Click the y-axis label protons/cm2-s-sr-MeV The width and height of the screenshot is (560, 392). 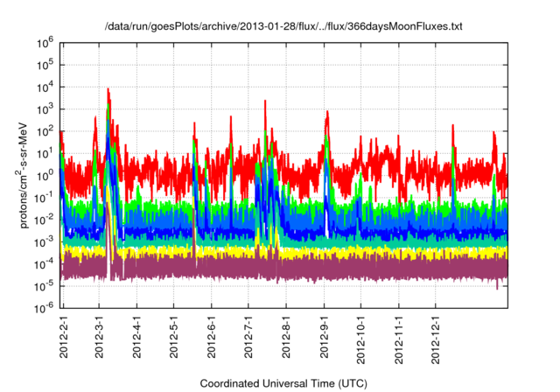click(x=22, y=175)
